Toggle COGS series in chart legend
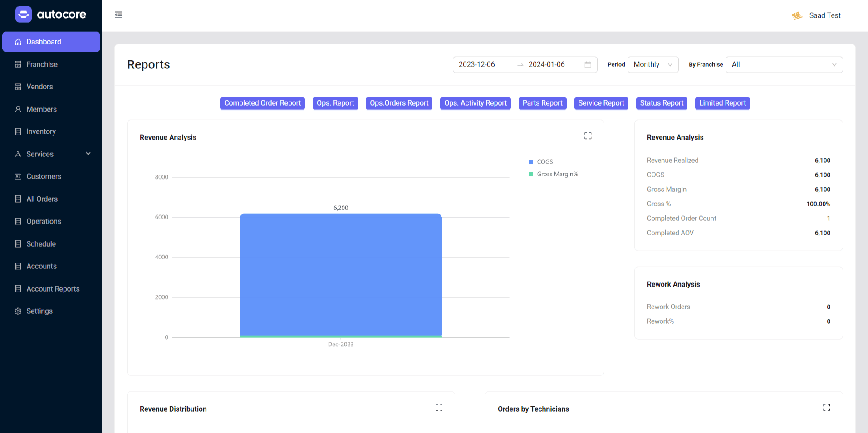This screenshot has height=433, width=868. point(541,162)
